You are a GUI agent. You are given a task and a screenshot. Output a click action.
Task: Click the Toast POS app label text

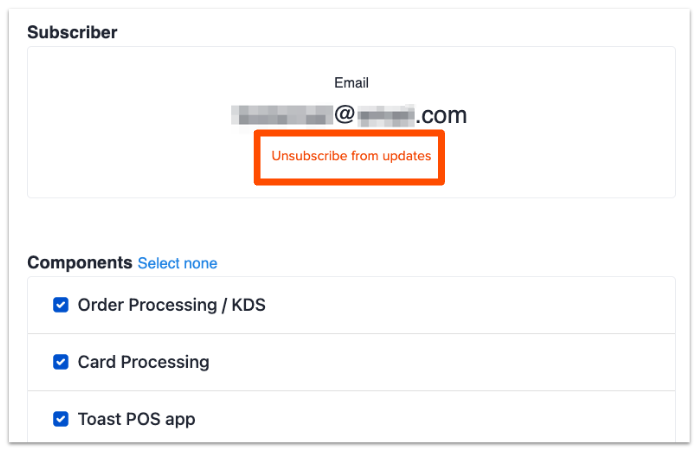(x=136, y=419)
